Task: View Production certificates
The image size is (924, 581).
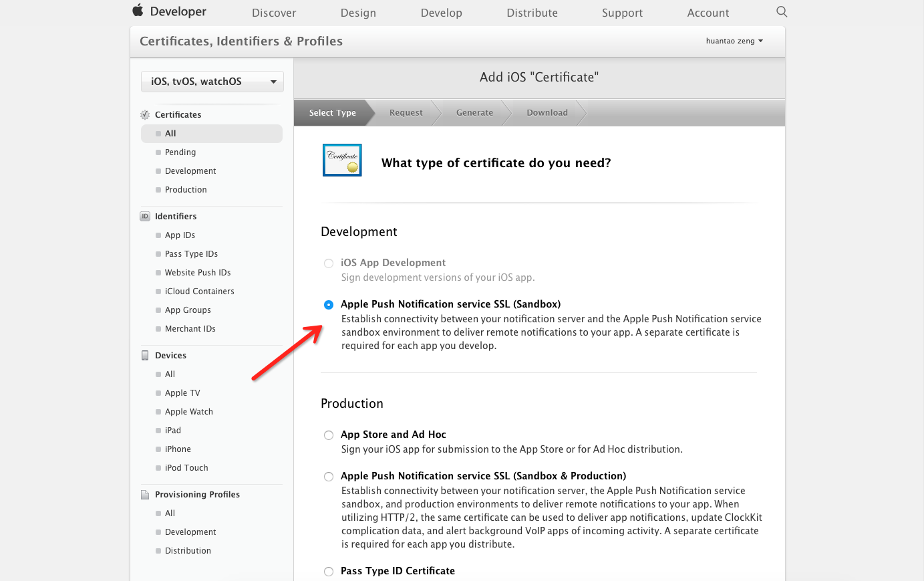Action: (x=186, y=190)
